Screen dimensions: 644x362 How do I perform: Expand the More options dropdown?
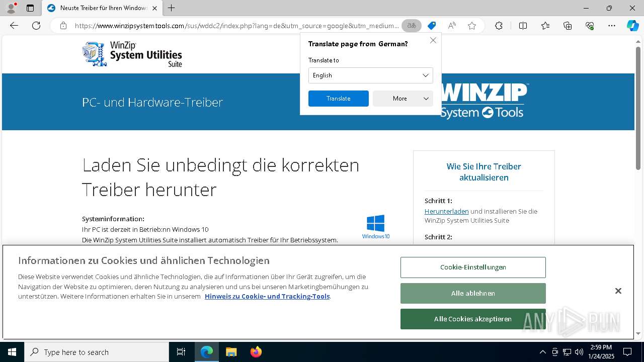coord(403,99)
